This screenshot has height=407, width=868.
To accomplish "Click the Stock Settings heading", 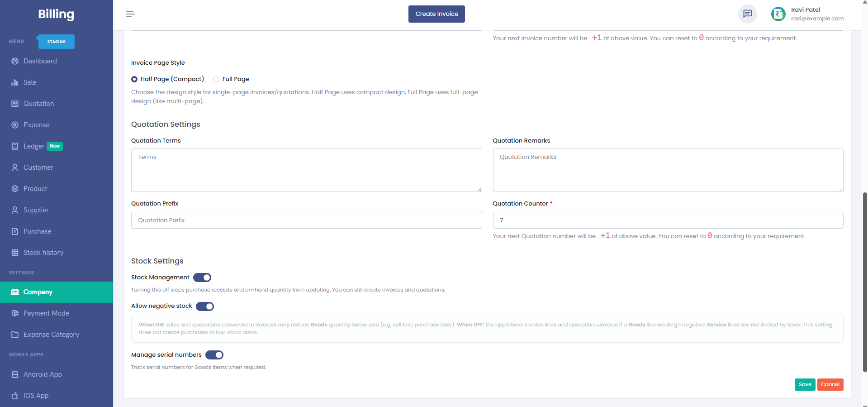I will coord(157,261).
